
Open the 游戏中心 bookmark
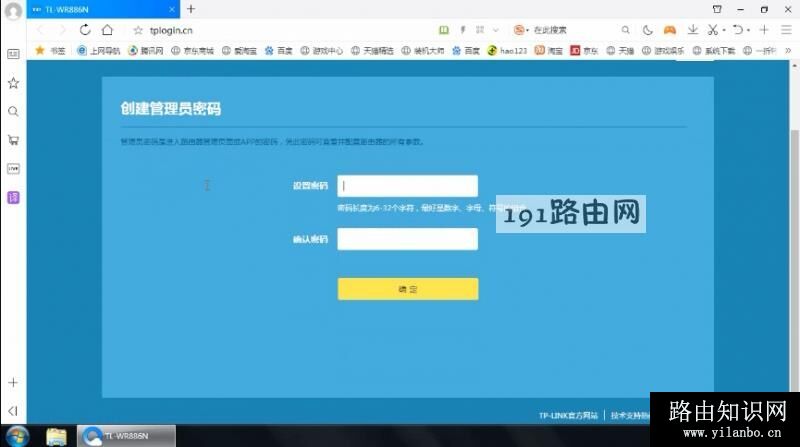(x=321, y=51)
